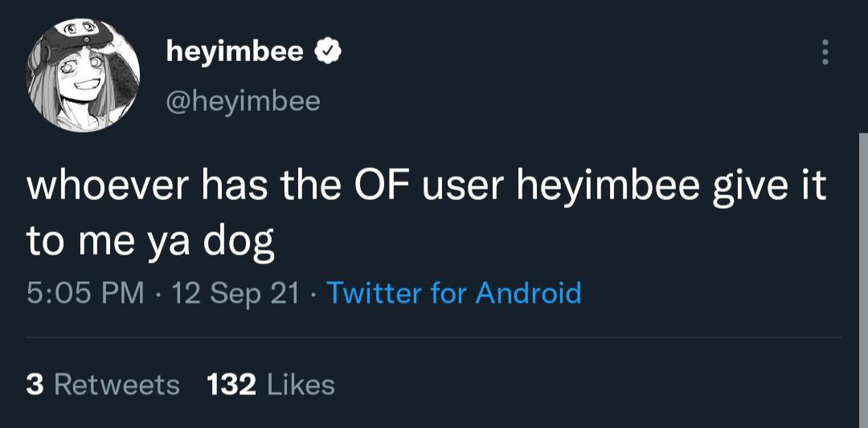The width and height of the screenshot is (868, 428).
Task: Click the number 3 in retweets count
Action: (35, 385)
